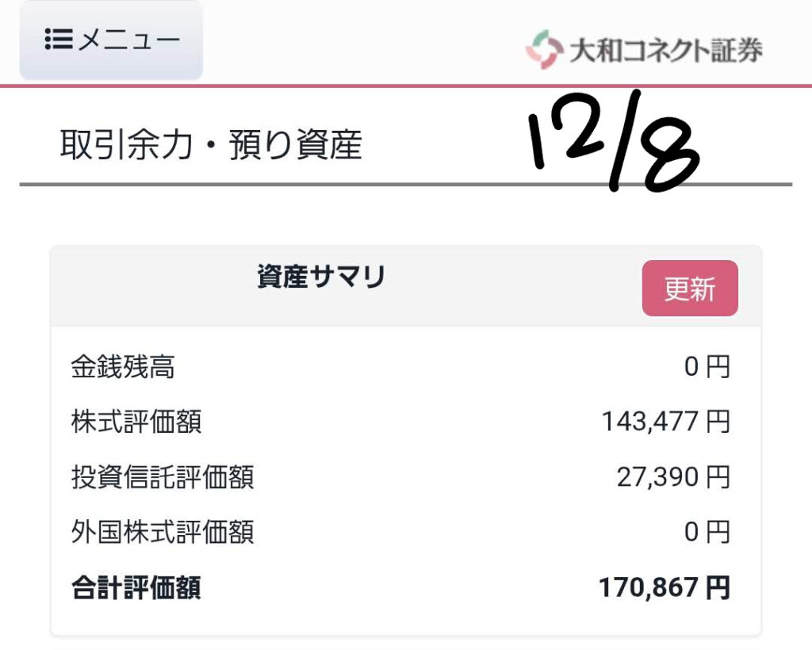This screenshot has height=650, width=812.
Task: Select the 取引余力・預り資産 page title
Action: pos(211,146)
